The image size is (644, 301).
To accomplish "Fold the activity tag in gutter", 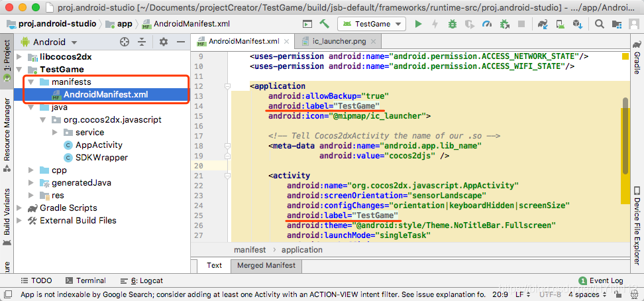I will pos(227,176).
